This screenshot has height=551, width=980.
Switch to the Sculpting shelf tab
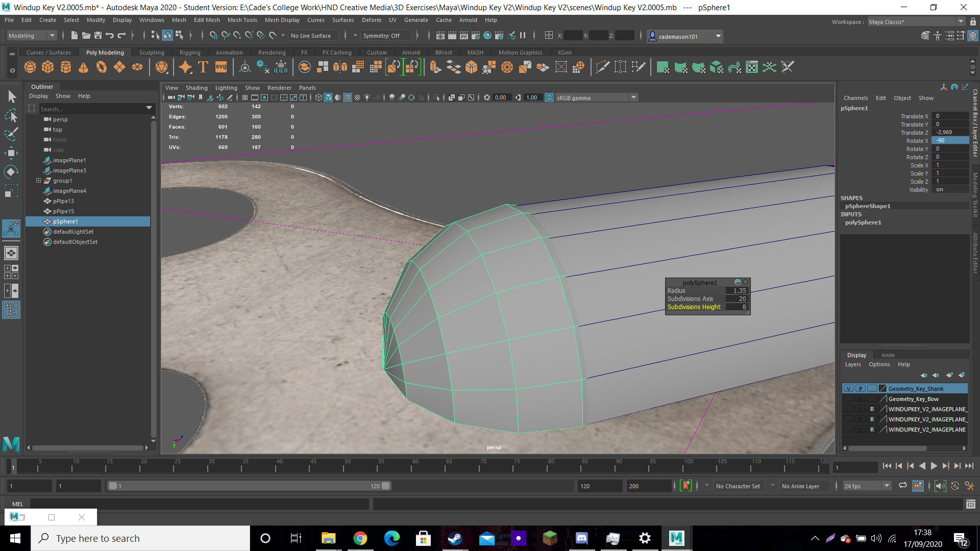(152, 53)
